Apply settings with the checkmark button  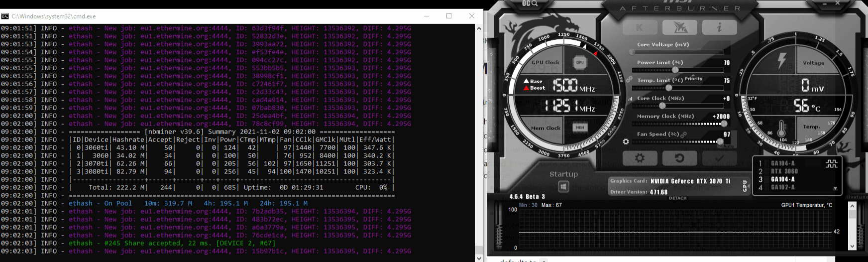coord(719,158)
